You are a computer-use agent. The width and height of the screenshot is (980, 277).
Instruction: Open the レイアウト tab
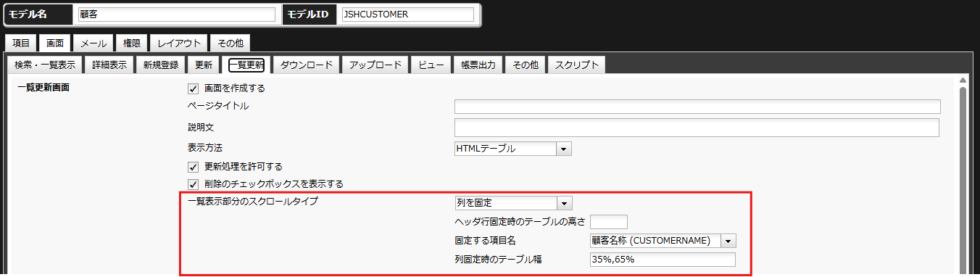(180, 43)
